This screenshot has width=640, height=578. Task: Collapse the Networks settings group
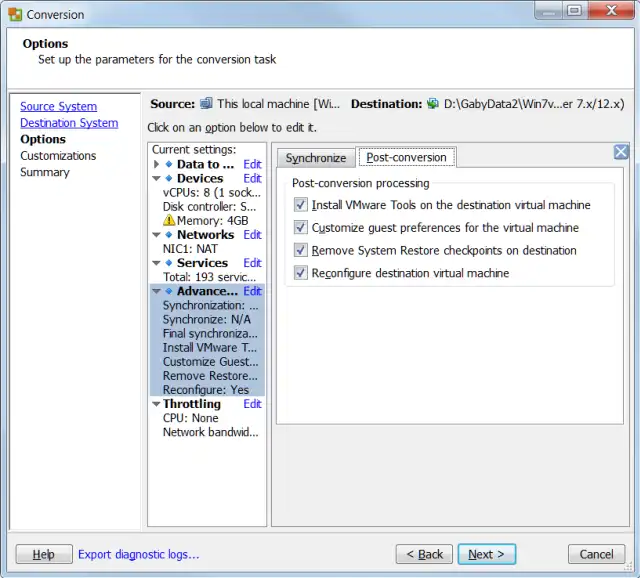tap(156, 235)
